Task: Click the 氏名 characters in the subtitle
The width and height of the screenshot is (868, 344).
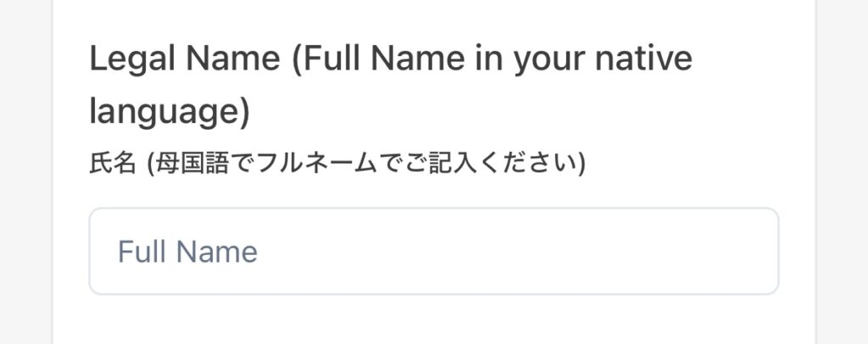Action: pyautogui.click(x=112, y=163)
